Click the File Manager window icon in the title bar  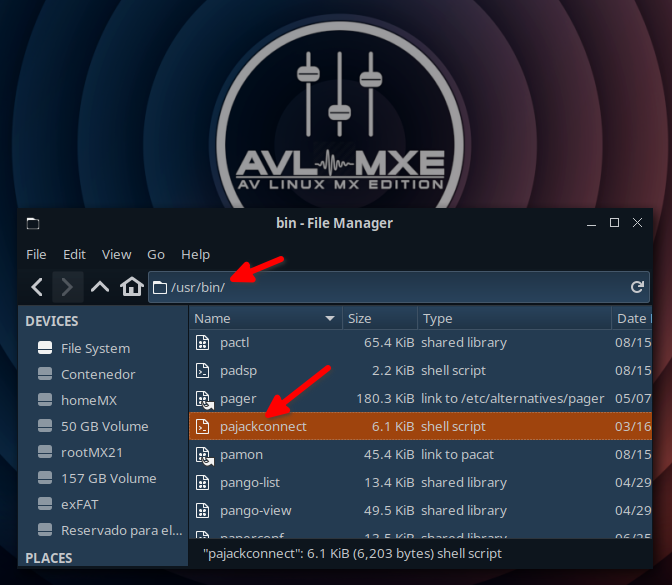pyautogui.click(x=33, y=223)
